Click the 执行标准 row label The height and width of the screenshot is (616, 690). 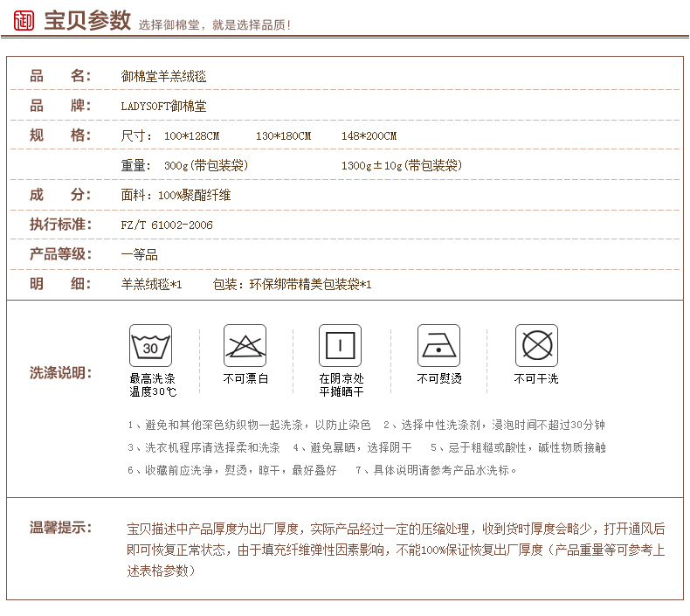(x=61, y=225)
